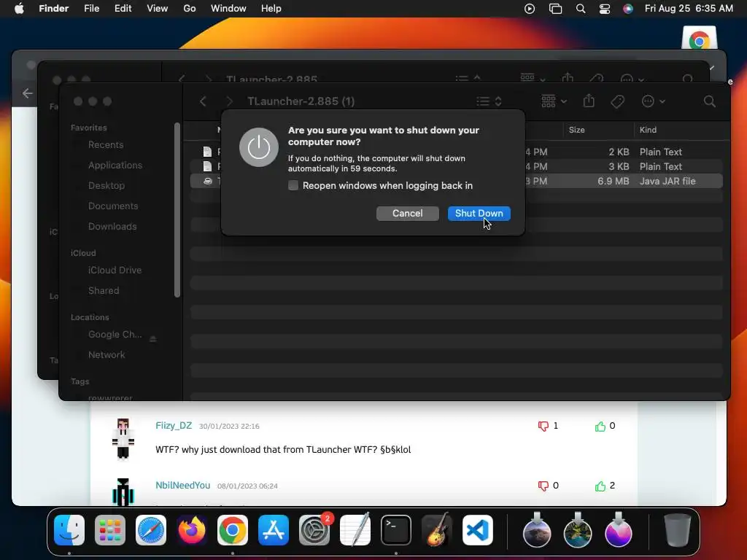Enable Reopen windows when logging back in
747x560 pixels.
tap(293, 185)
